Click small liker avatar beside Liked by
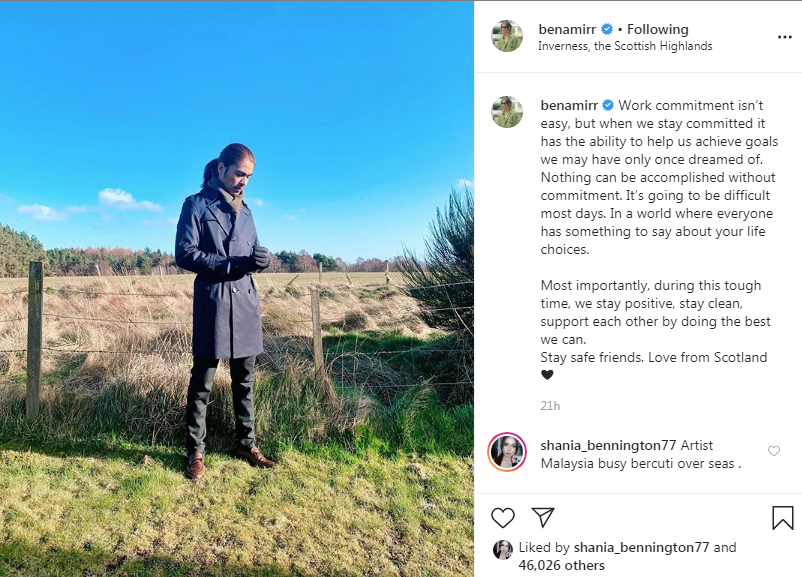The width and height of the screenshot is (802, 577). 503,550
